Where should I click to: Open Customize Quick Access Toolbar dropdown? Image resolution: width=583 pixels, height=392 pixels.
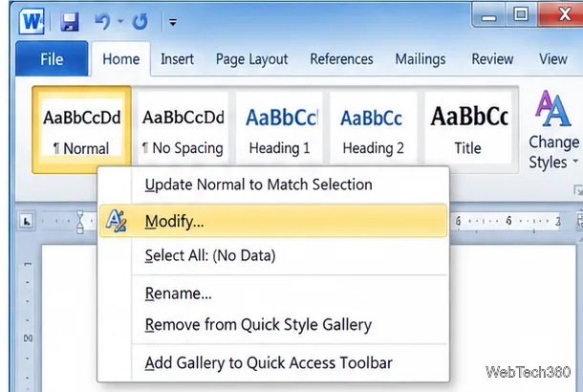(x=173, y=22)
